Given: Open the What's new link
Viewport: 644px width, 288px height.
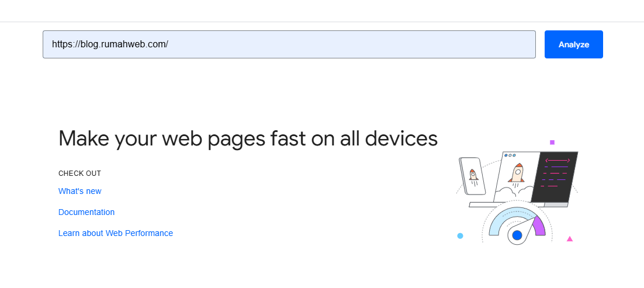Looking at the screenshot, I should (79, 191).
